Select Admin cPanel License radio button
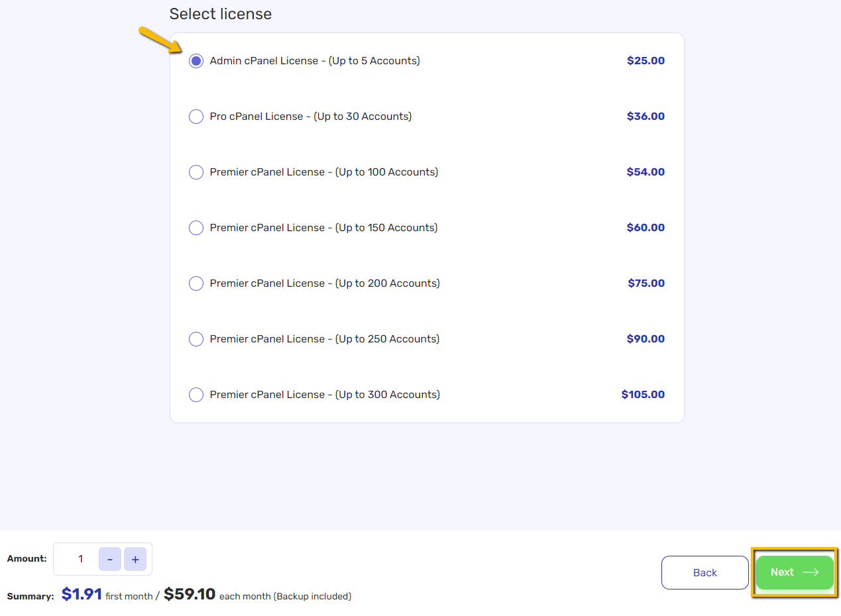This screenshot has height=616, width=841. point(196,61)
